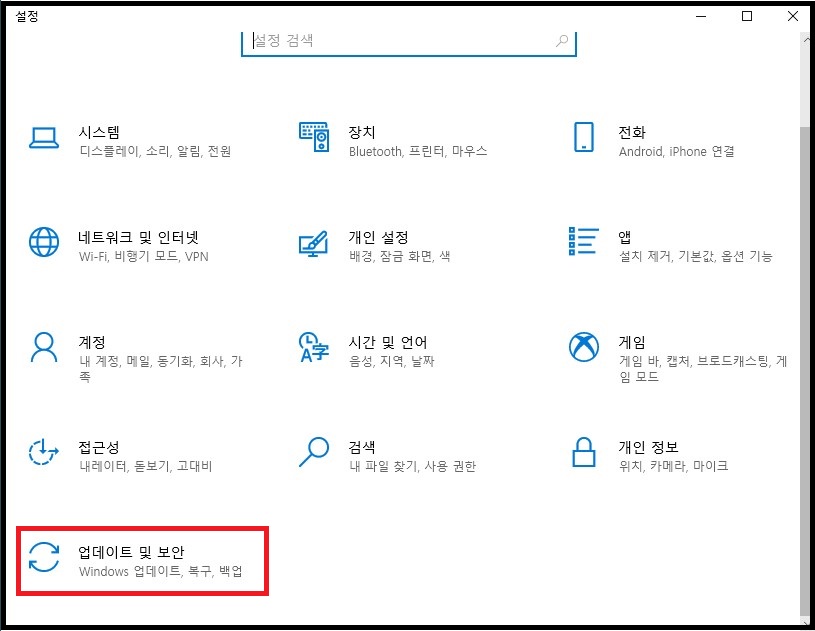Click the text Wi-Fi, 비행기 모드, VPN
Image resolution: width=815 pixels, height=631 pixels.
pos(143,256)
